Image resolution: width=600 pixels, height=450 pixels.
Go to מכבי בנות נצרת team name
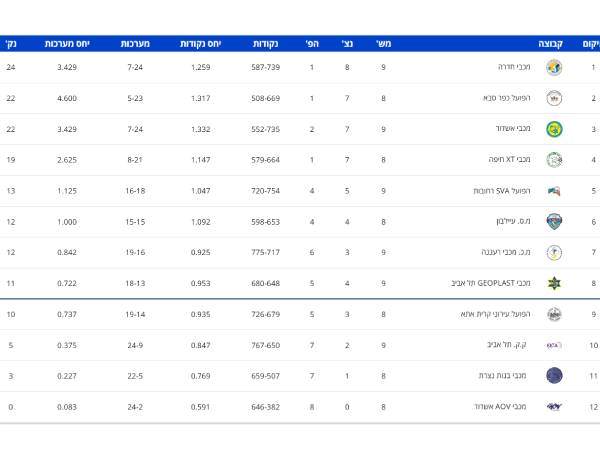[511, 376]
